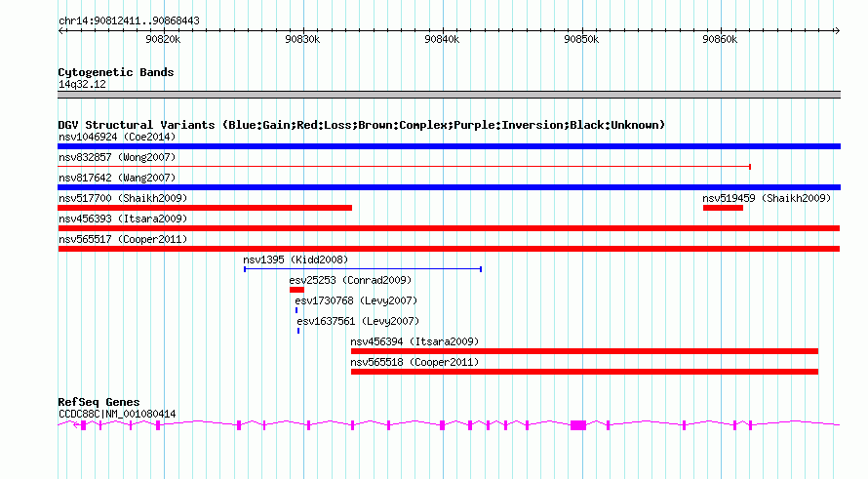Click the esv25253 (Conrad2009) label
This screenshot has width=868, height=479.
coord(350,280)
